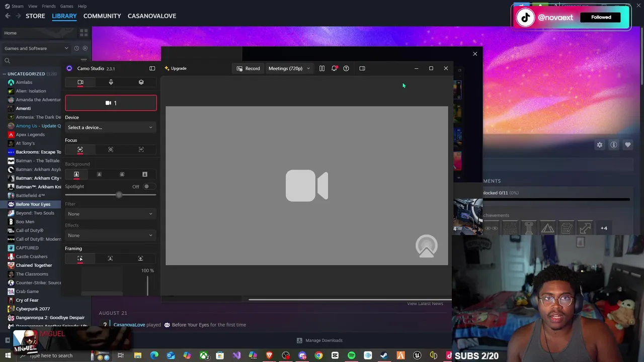Go back with Steam's back arrow
This screenshot has width=644, height=362.
pos(8,16)
